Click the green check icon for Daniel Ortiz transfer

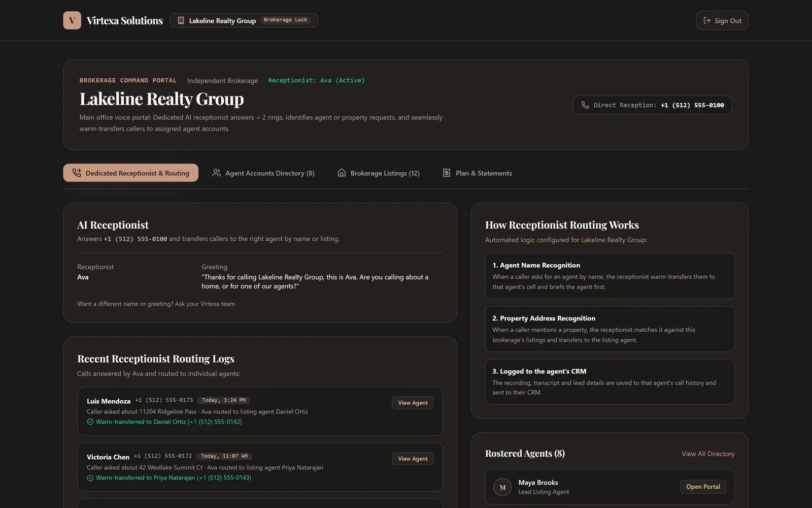[x=90, y=422]
